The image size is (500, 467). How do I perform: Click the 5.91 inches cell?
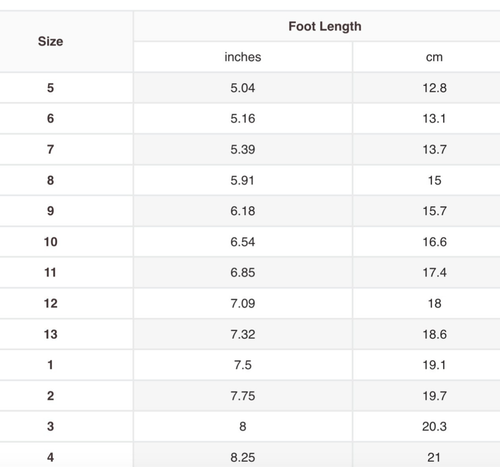point(242,180)
